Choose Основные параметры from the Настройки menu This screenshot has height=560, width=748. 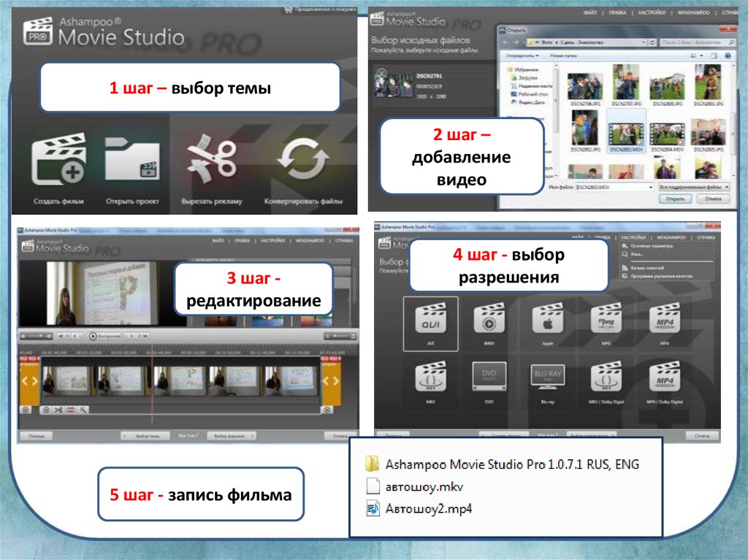tap(651, 246)
